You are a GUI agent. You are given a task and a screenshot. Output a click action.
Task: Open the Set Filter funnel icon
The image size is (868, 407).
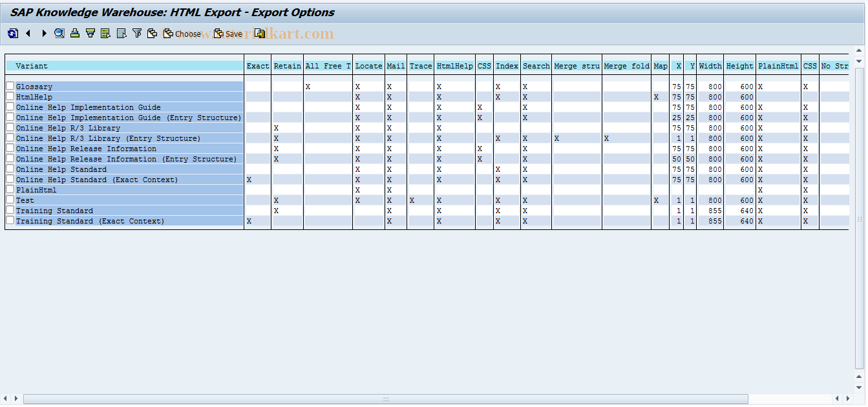pyautogui.click(x=136, y=34)
